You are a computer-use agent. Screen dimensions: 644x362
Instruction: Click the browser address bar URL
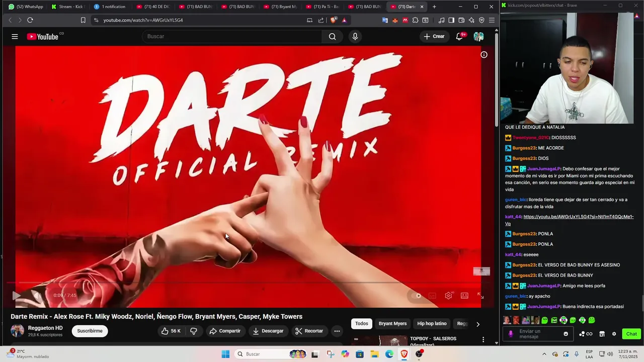pyautogui.click(x=143, y=20)
